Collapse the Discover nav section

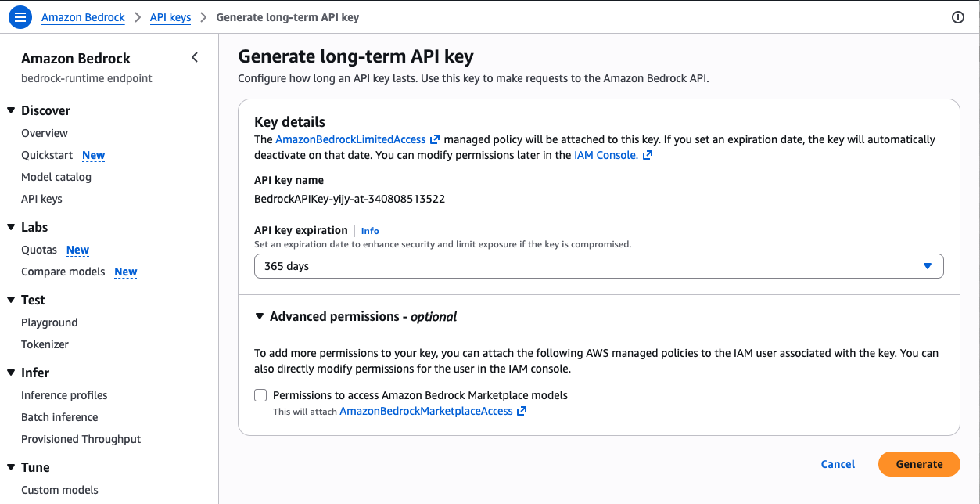tap(11, 110)
